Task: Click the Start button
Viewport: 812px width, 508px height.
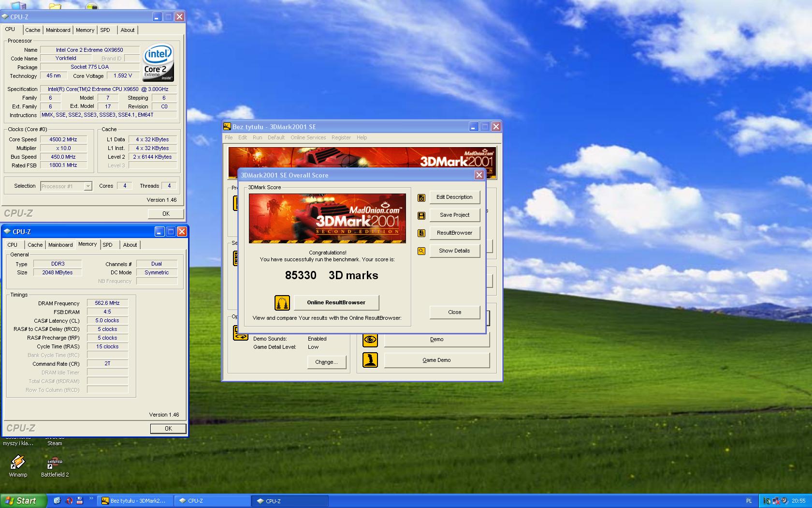Action: pyautogui.click(x=23, y=501)
